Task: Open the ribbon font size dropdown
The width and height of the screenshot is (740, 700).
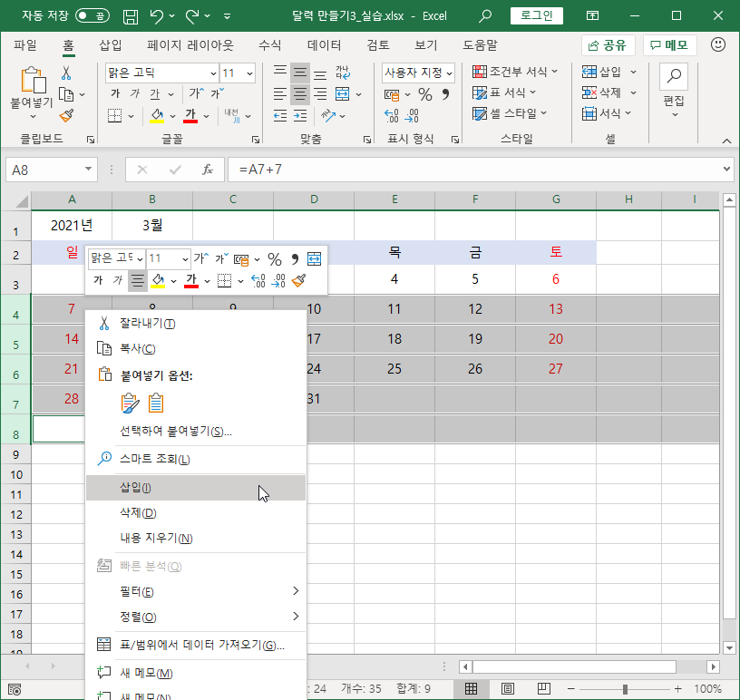Action: coord(249,73)
